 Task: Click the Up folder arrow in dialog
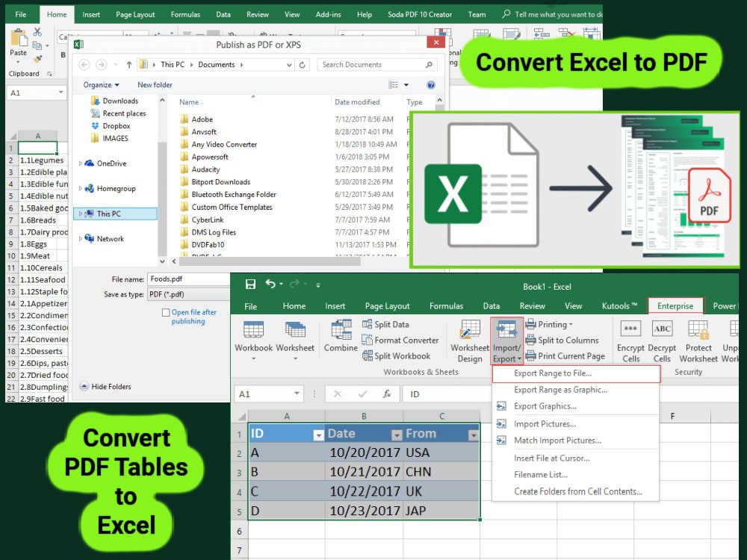pos(128,65)
